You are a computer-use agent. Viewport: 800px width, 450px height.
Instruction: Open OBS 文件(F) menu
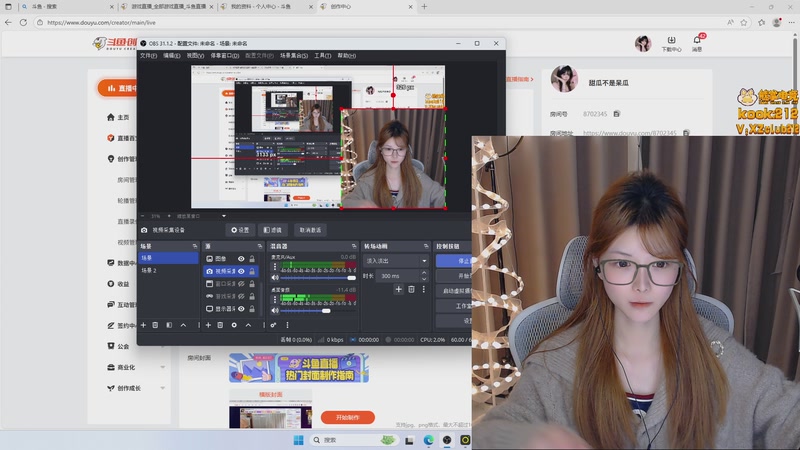[148, 56]
